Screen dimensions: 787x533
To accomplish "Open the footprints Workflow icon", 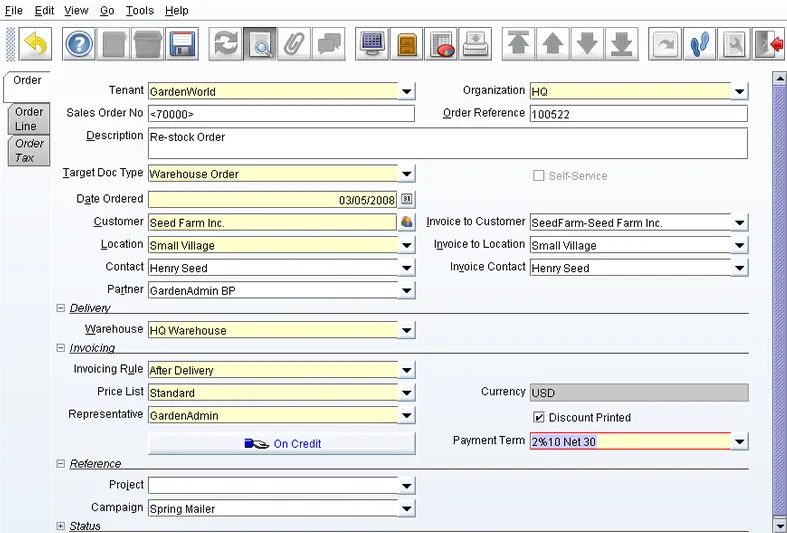I will point(699,44).
